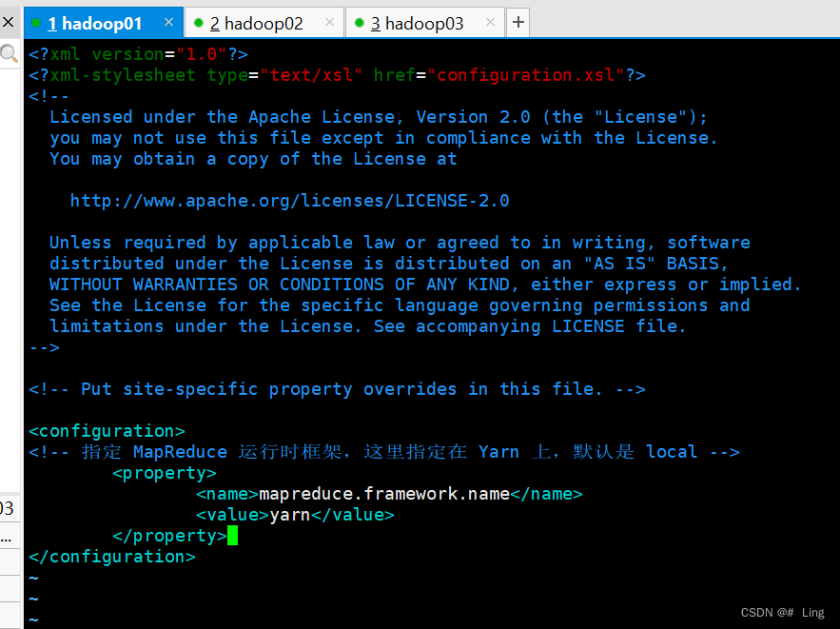Click the 'Licensed under the Apache License' line
The height and width of the screenshot is (629, 840).
tap(379, 117)
